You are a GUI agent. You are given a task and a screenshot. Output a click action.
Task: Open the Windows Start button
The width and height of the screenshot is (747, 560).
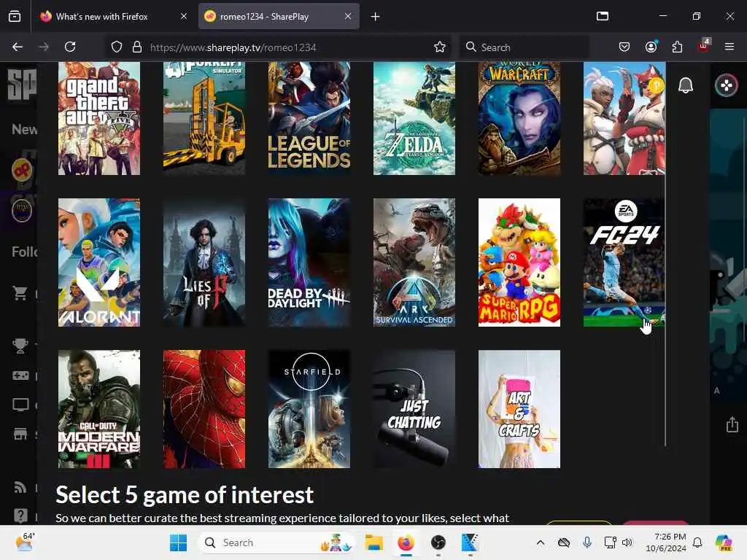[178, 542]
